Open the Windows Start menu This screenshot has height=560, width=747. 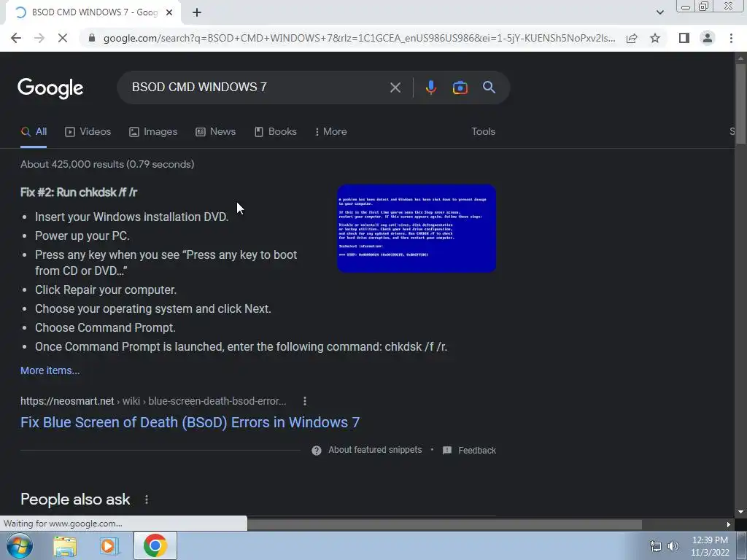click(x=20, y=545)
